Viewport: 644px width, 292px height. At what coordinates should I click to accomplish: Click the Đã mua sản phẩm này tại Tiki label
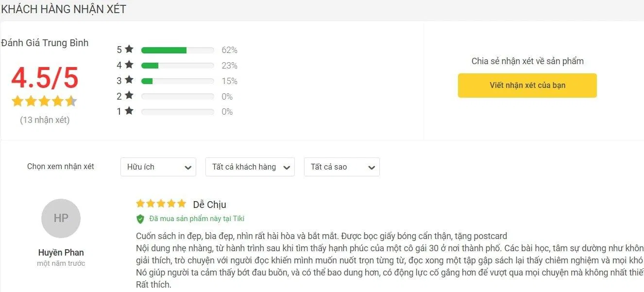[x=196, y=219]
